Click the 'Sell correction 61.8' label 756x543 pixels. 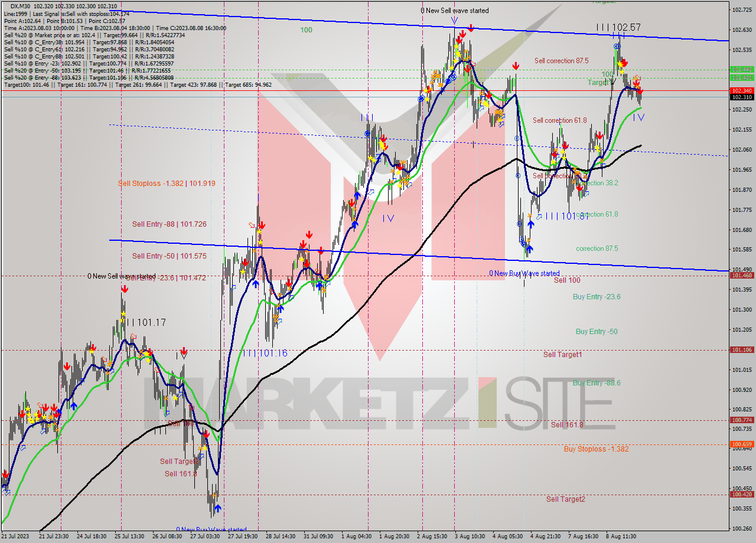click(559, 120)
